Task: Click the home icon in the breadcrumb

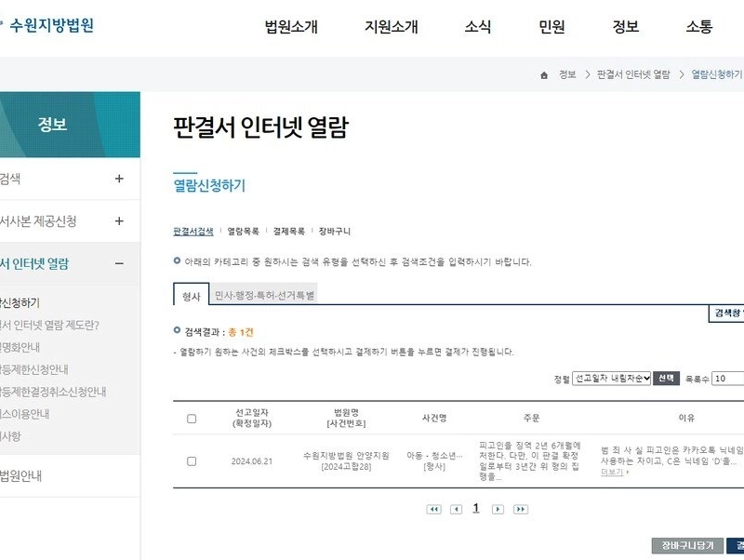Action: (x=544, y=74)
